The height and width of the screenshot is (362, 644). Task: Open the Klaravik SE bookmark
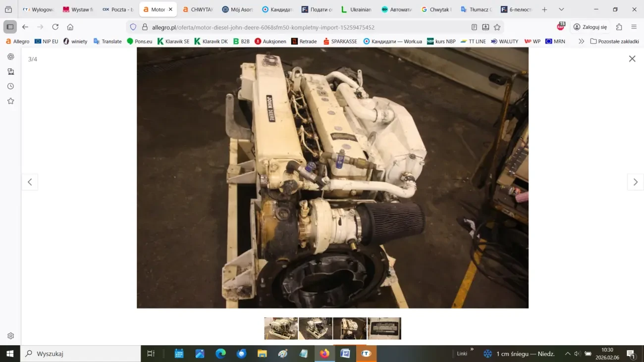pyautogui.click(x=173, y=42)
